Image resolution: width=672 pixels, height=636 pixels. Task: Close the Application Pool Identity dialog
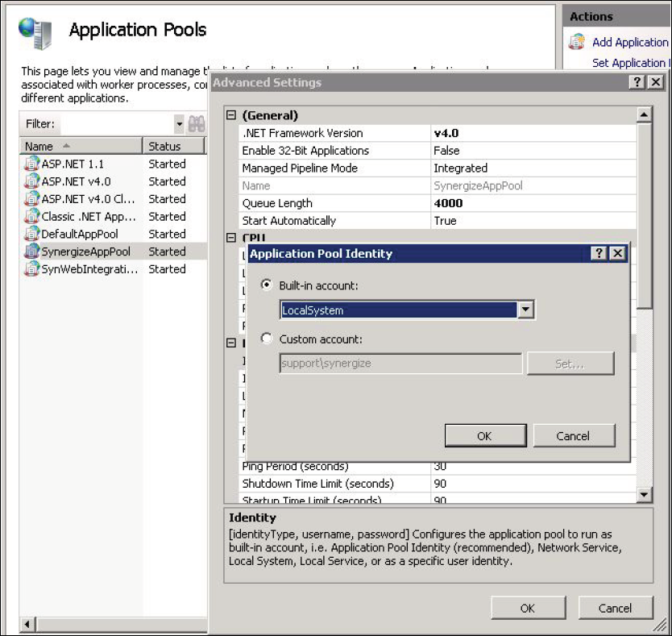[x=617, y=253]
